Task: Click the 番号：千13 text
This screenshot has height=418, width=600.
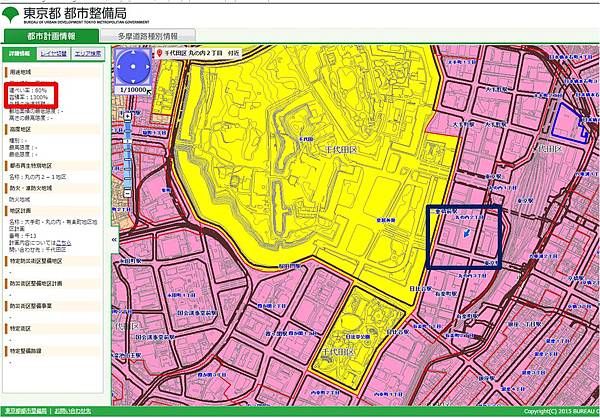Action: (23, 236)
